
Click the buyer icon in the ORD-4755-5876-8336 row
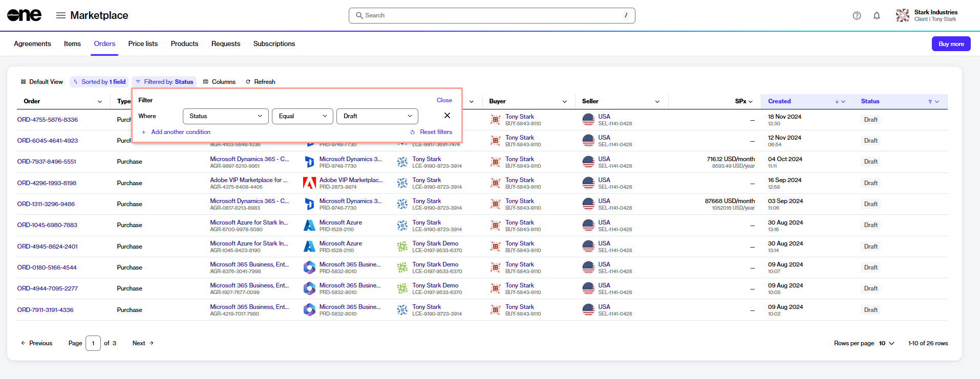tap(496, 120)
